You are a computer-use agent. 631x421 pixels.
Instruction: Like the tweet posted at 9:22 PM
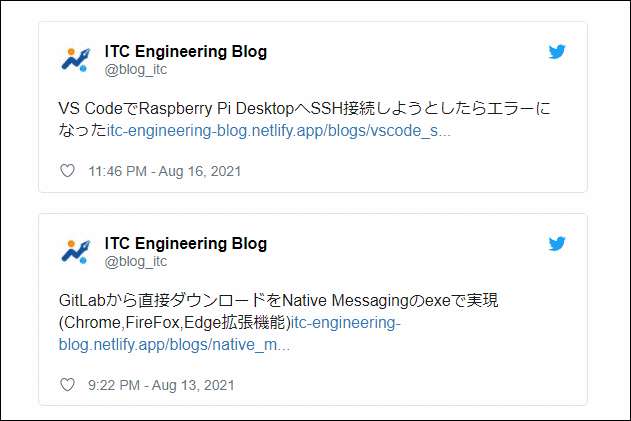[67, 385]
